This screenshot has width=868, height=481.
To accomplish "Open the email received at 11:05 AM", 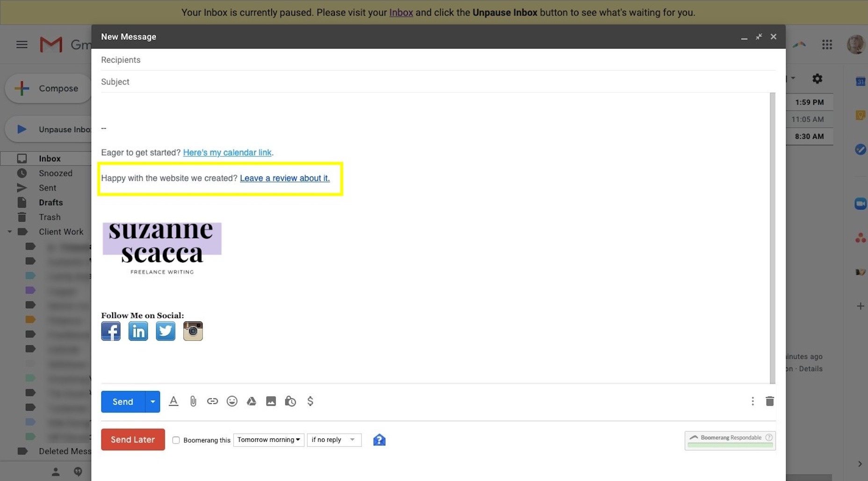I will (x=808, y=119).
